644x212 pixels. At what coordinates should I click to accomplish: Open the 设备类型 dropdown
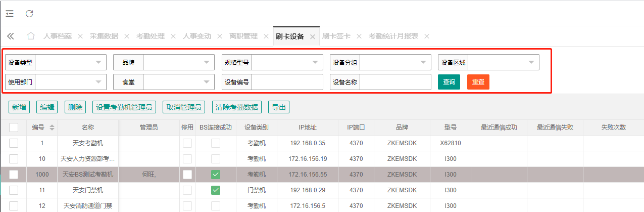[71, 62]
